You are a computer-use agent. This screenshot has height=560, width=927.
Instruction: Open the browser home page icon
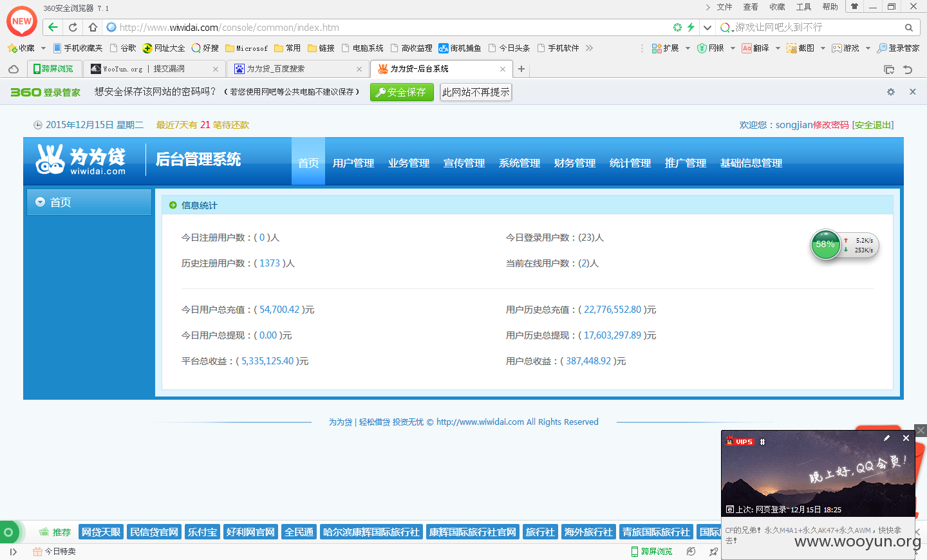(93, 27)
